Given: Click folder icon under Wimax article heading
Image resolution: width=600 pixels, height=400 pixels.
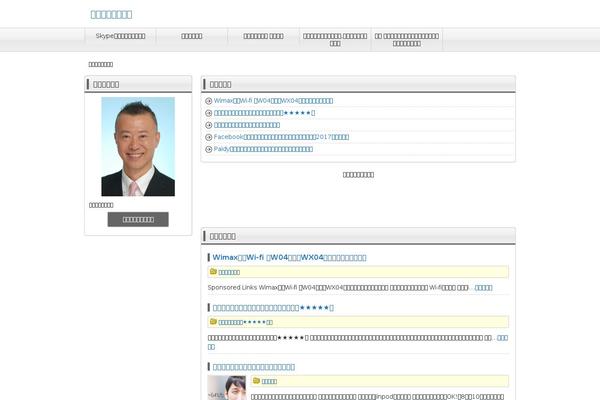Looking at the screenshot, I should click(x=214, y=271).
